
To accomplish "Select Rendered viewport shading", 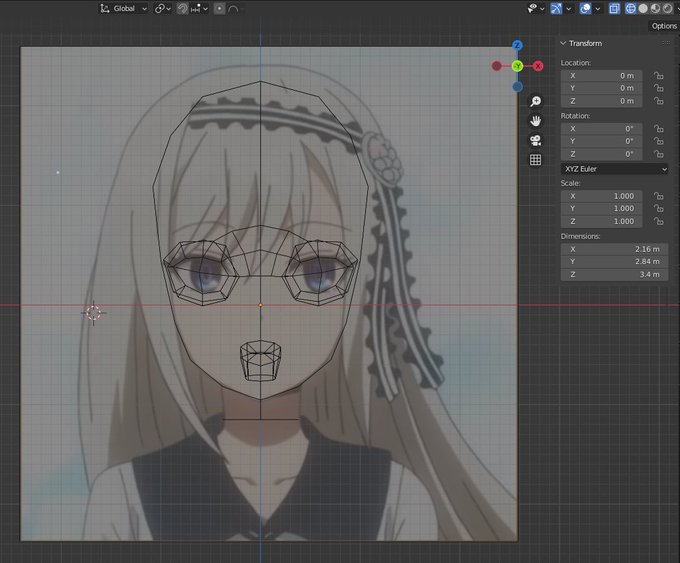I will point(667,8).
